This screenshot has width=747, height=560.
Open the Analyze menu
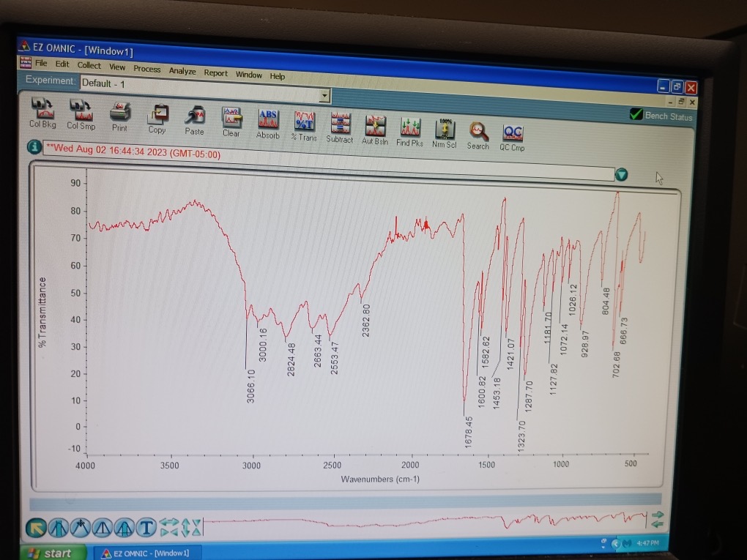coord(182,71)
